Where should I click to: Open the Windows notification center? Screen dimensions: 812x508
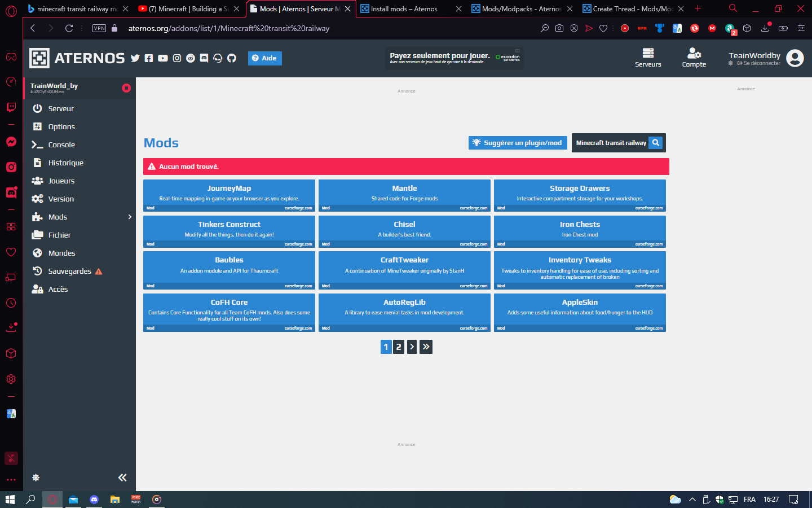[793, 500]
